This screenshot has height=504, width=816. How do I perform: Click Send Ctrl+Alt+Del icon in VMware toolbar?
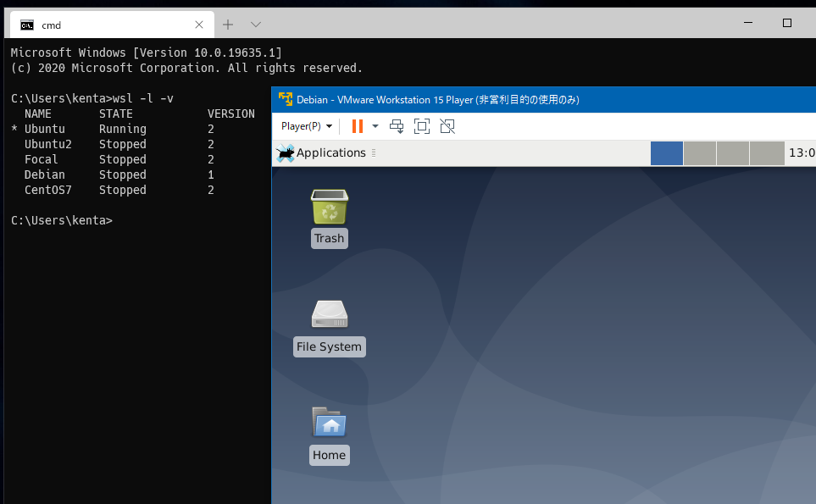point(397,126)
